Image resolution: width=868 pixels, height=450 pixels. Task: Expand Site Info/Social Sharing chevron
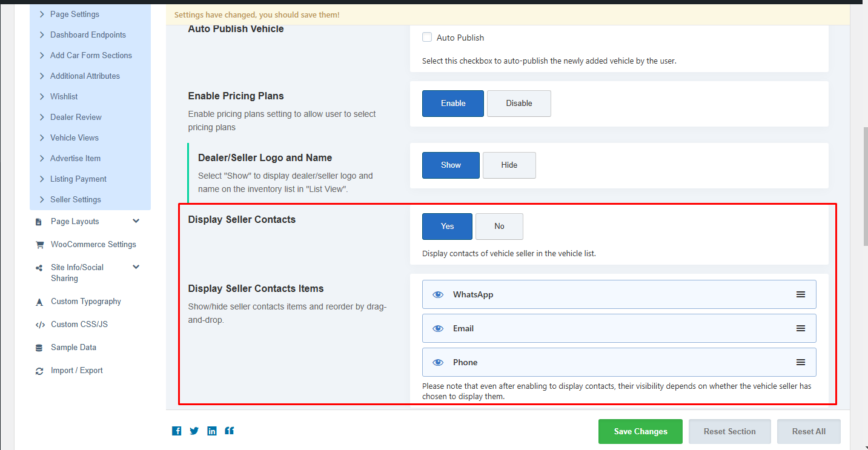coord(136,267)
